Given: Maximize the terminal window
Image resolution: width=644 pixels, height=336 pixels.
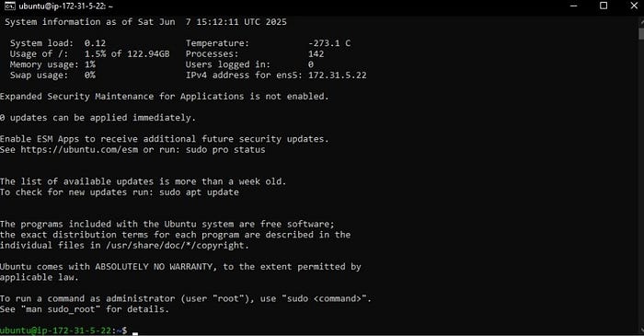Looking at the screenshot, I should point(604,6).
